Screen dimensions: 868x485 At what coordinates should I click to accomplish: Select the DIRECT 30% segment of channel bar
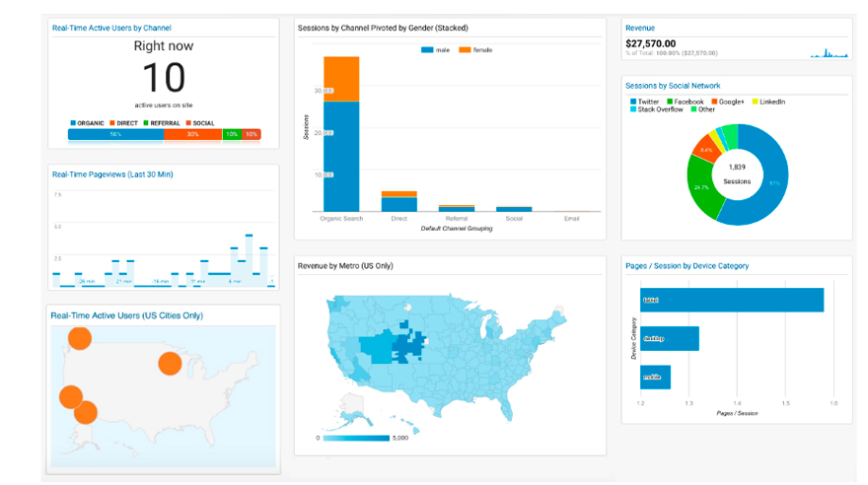[x=192, y=134]
